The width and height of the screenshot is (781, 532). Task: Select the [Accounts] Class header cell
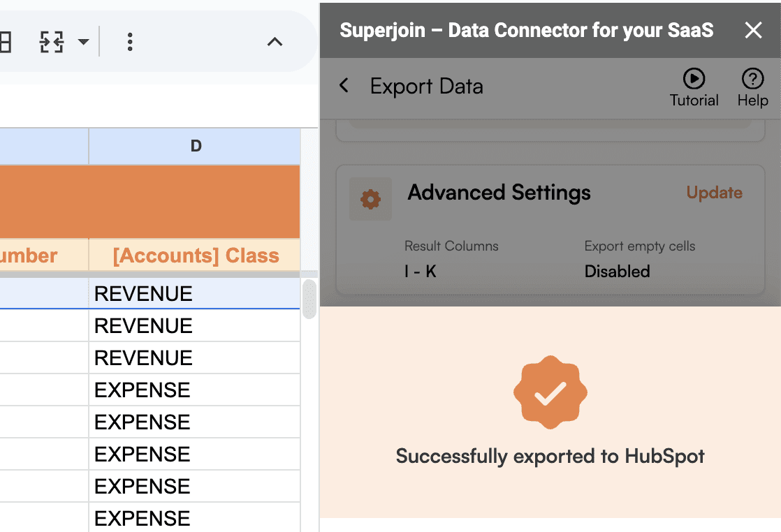coord(195,256)
